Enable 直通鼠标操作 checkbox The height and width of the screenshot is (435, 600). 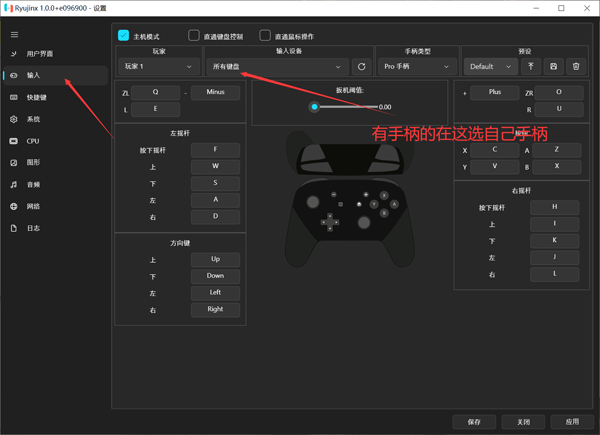click(x=265, y=36)
